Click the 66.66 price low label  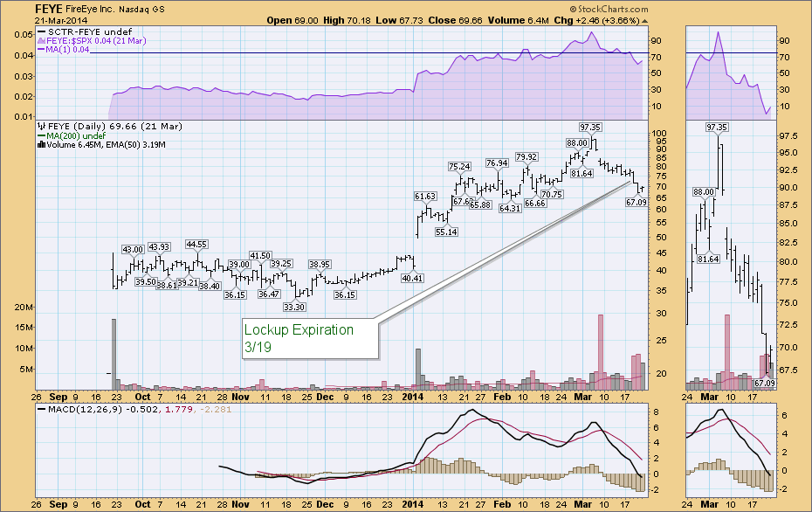click(x=535, y=203)
